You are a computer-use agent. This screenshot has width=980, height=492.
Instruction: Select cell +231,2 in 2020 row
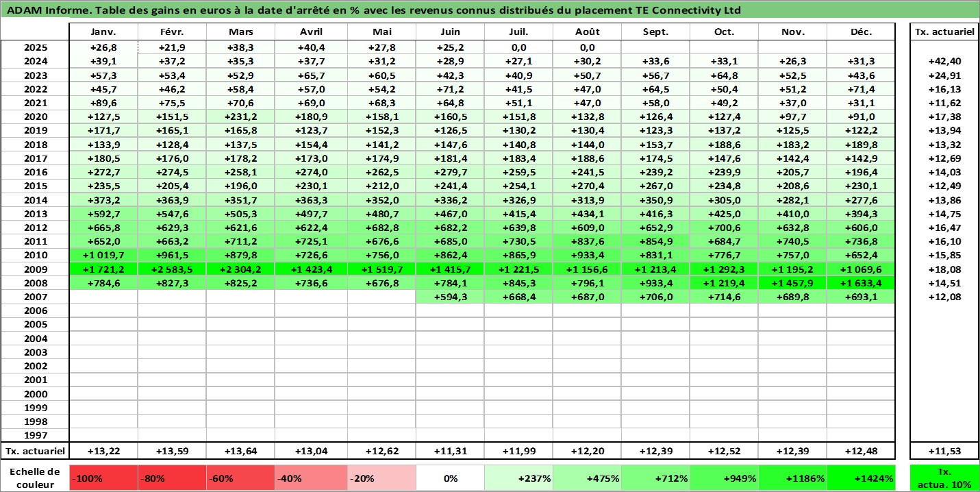[240, 116]
